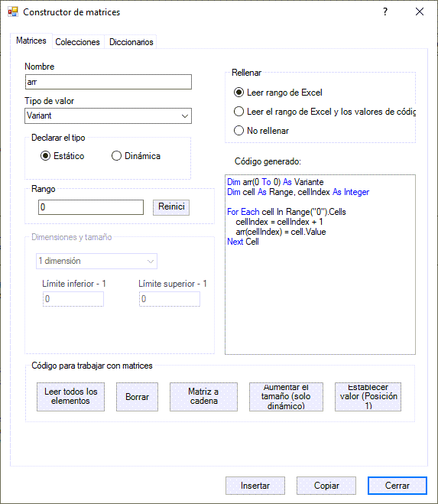
Task: Click the Borrar button
Action: click(138, 397)
